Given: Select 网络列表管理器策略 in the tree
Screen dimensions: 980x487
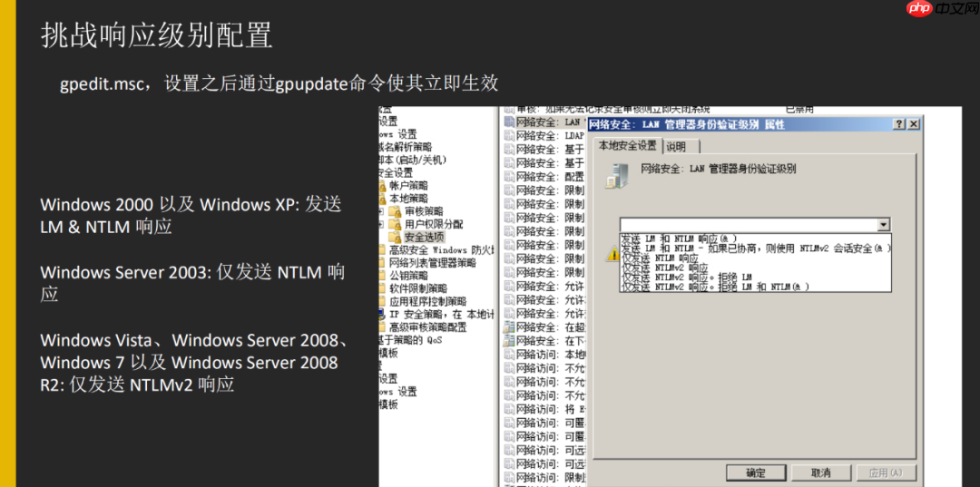Looking at the screenshot, I should click(432, 263).
